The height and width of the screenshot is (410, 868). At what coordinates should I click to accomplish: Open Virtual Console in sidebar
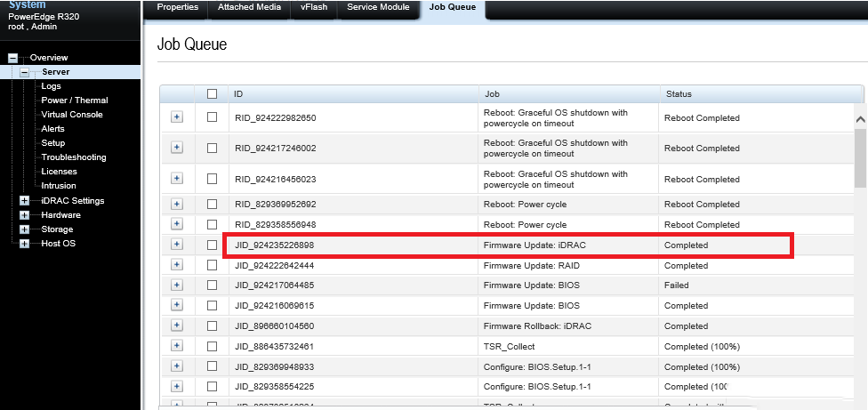[x=72, y=115]
